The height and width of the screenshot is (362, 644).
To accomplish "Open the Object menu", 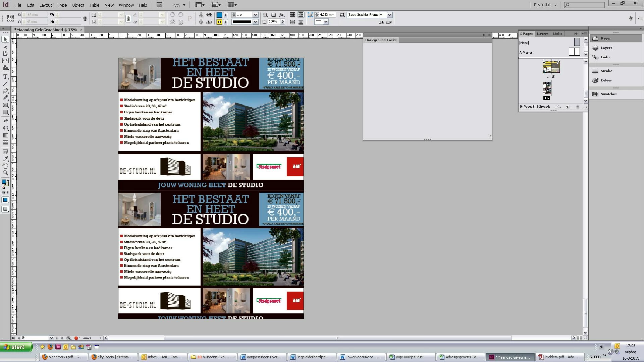I will coord(78,5).
